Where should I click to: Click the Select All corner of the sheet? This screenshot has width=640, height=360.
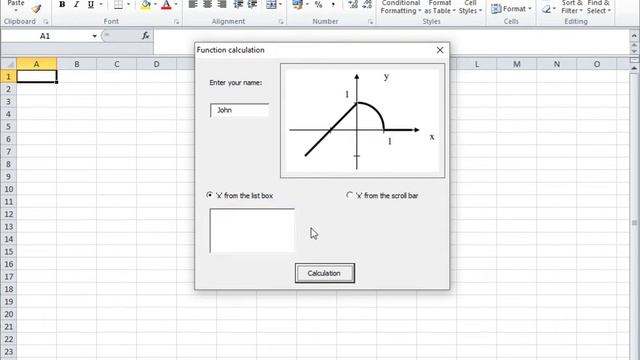pyautogui.click(x=9, y=64)
